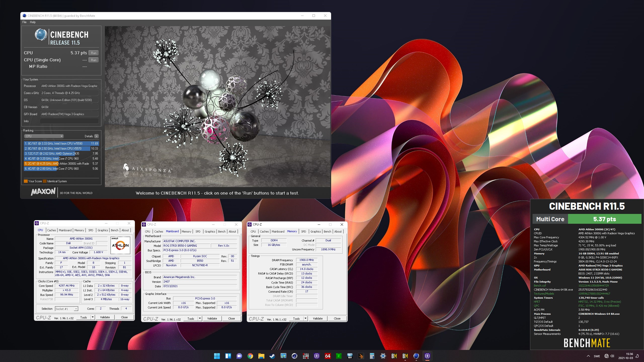
Task: Click the Info field in Your System
Action: pos(69,121)
